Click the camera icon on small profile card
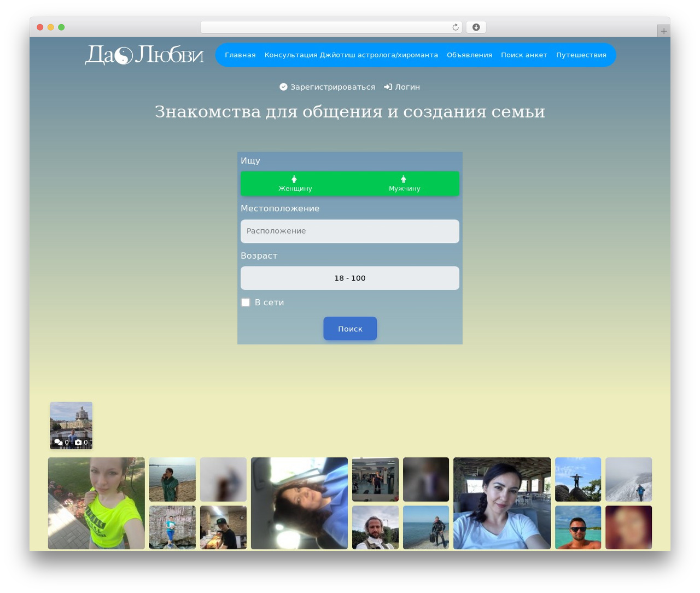This screenshot has height=593, width=700. coord(78,442)
